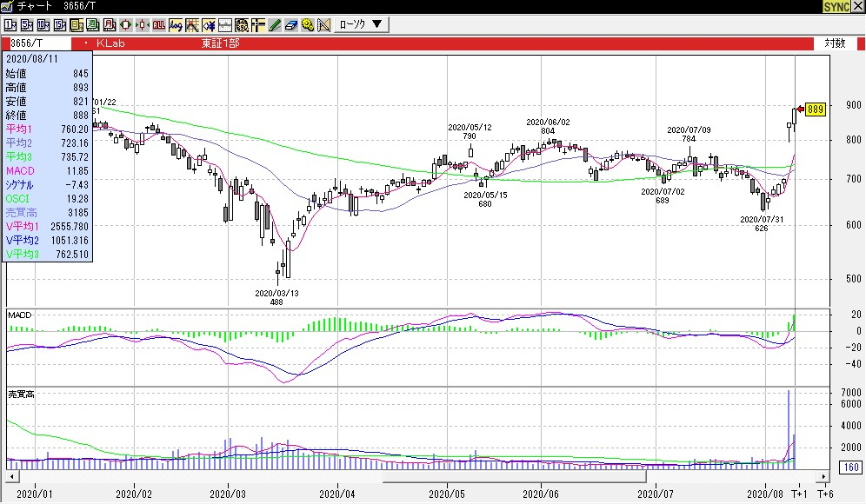Toggle the 対数 scale label
Viewport: 866px width, 504px height.
click(834, 43)
